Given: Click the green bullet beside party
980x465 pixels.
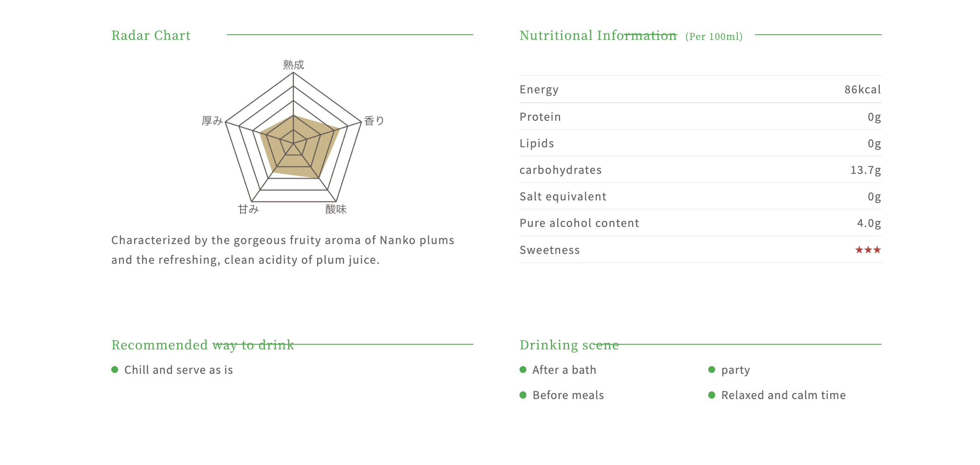Looking at the screenshot, I should tap(712, 370).
